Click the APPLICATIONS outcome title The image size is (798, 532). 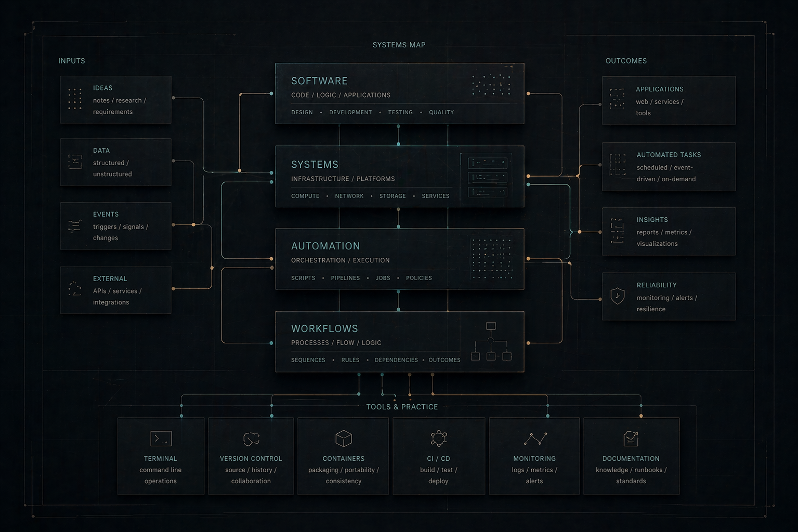(660, 89)
